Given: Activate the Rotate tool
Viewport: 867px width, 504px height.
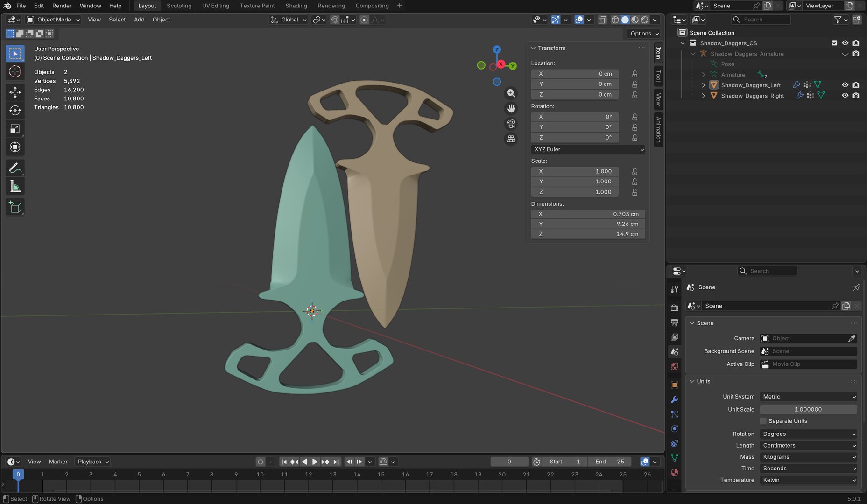Looking at the screenshot, I should coord(15,110).
